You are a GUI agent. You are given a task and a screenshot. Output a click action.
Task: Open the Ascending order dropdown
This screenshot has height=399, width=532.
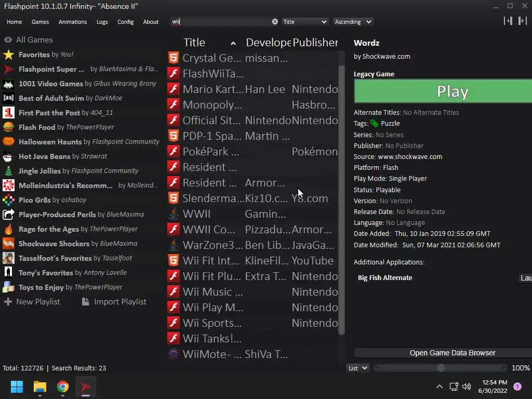coord(353,22)
